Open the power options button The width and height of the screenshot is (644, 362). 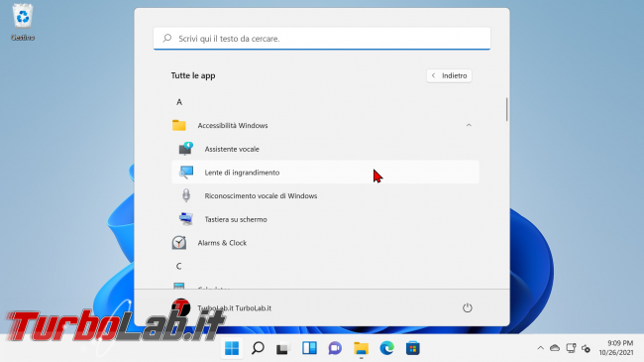pyautogui.click(x=468, y=307)
